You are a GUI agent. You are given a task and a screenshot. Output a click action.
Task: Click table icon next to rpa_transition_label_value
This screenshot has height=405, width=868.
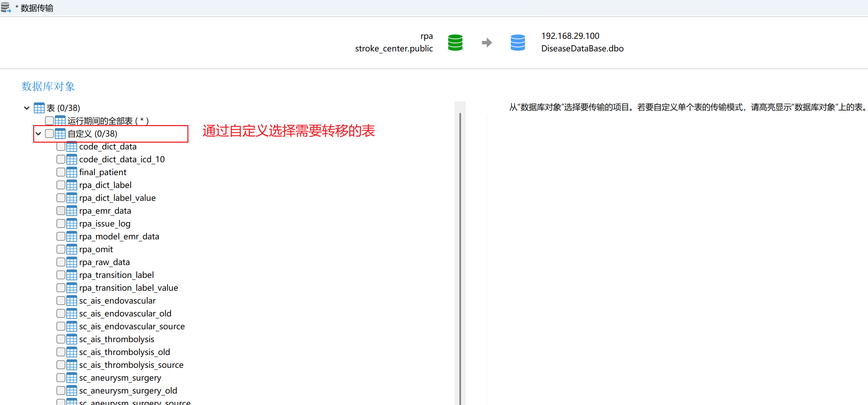click(72, 288)
